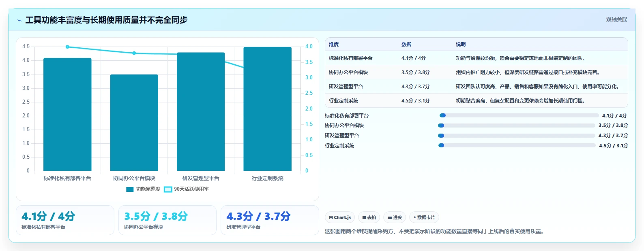The image size is (644, 251).
Task: Click the 4.5分 / 3.1分 progress value label
Action: pyautogui.click(x=614, y=146)
